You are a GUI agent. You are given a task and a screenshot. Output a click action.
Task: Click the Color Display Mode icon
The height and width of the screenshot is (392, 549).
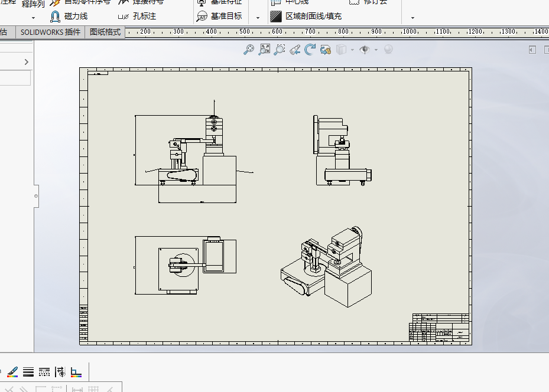click(76, 372)
